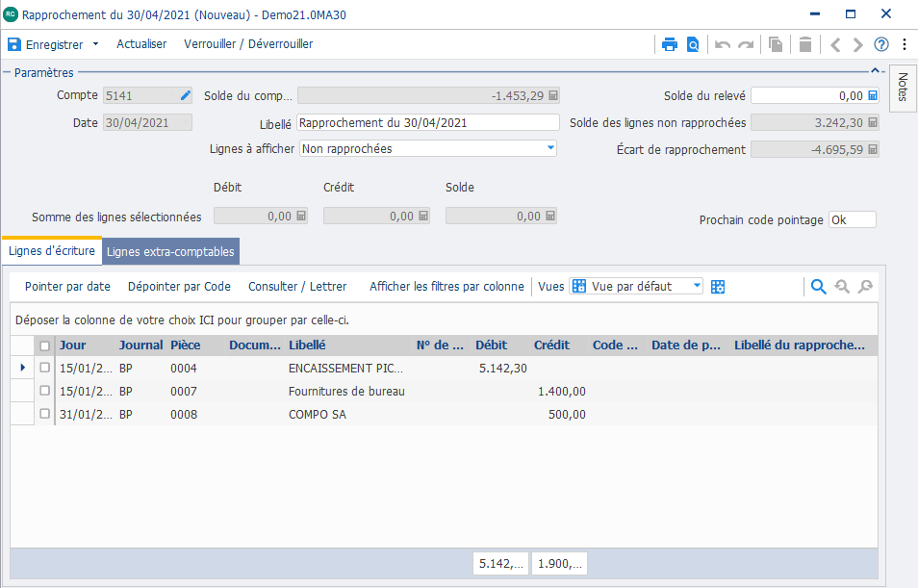Click Dépointer par Code
The width and height of the screenshot is (918, 588).
[179, 287]
